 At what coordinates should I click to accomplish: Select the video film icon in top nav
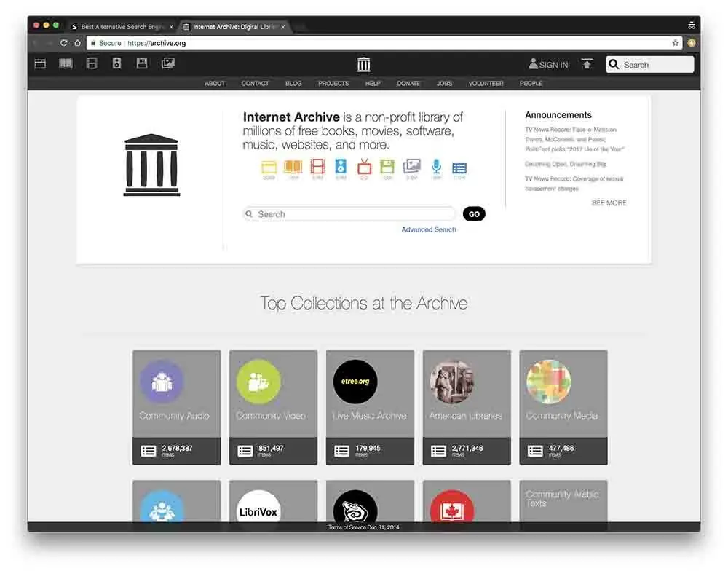pos(92,63)
